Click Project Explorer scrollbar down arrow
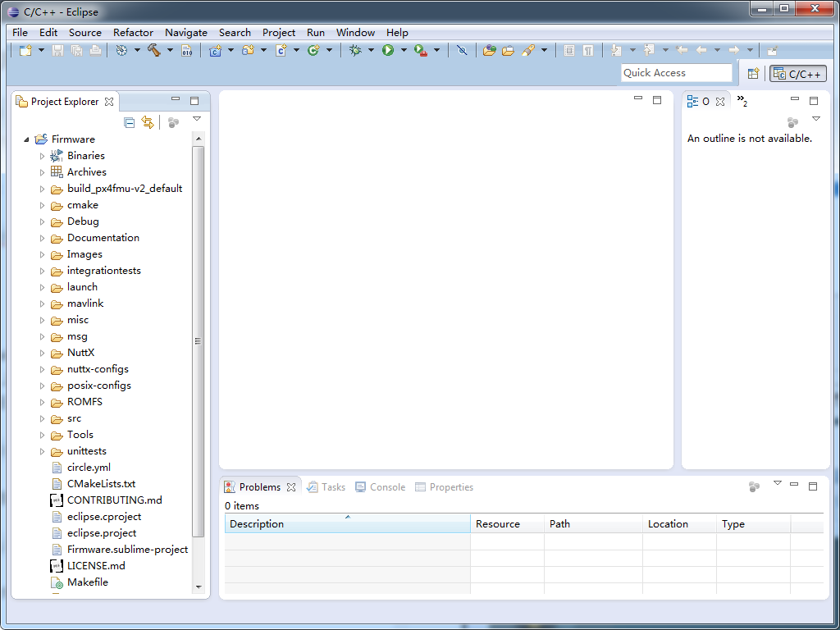Image resolution: width=840 pixels, height=630 pixels. point(199,587)
